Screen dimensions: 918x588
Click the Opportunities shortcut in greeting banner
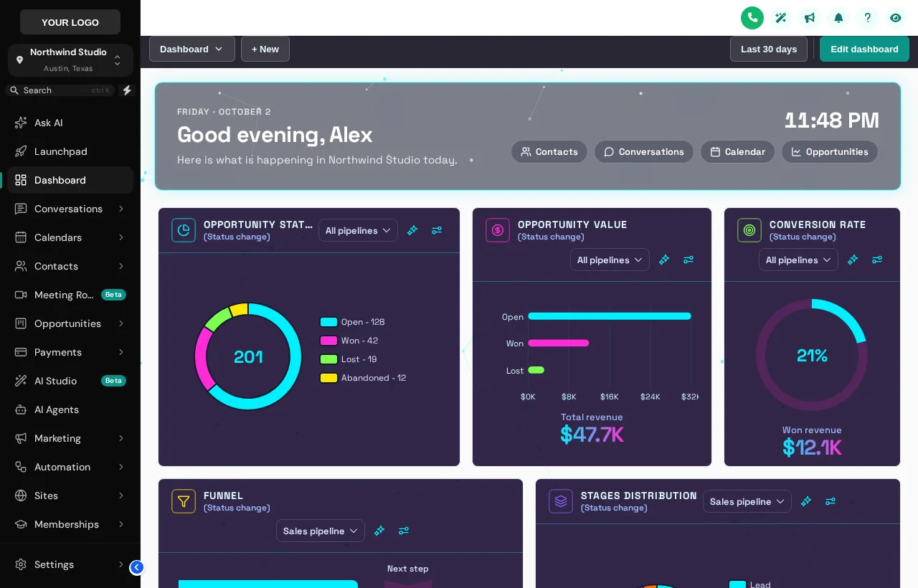pyautogui.click(x=830, y=151)
